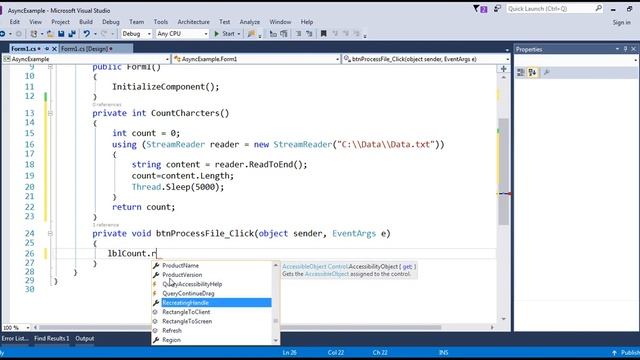
Task: Open the 100 % zoom dropdown
Action: [16, 327]
